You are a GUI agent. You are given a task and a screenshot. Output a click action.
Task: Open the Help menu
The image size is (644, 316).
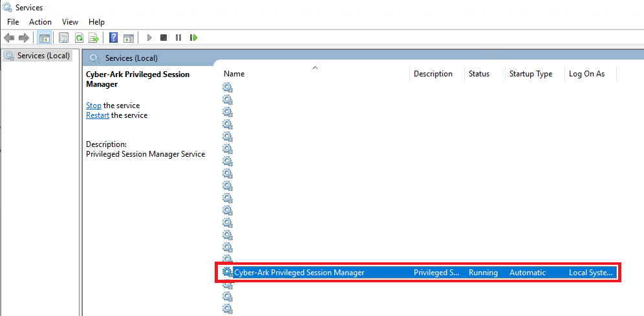click(96, 22)
